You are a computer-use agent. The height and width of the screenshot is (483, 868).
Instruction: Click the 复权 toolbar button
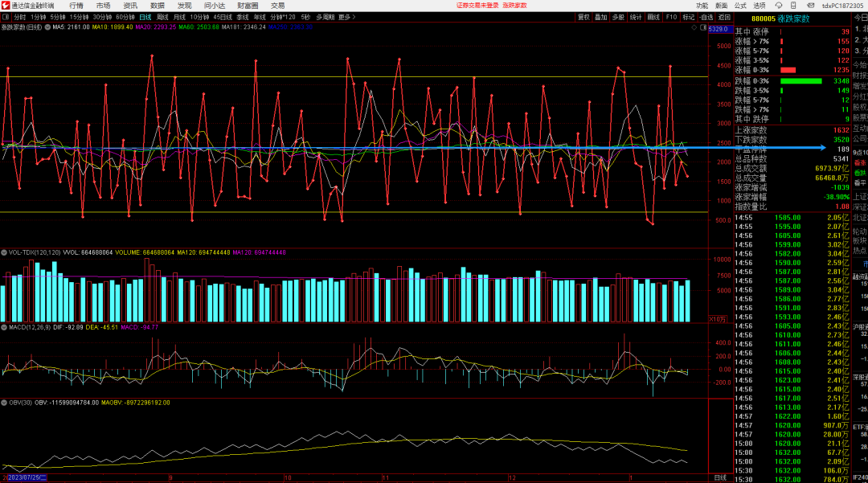tap(584, 17)
